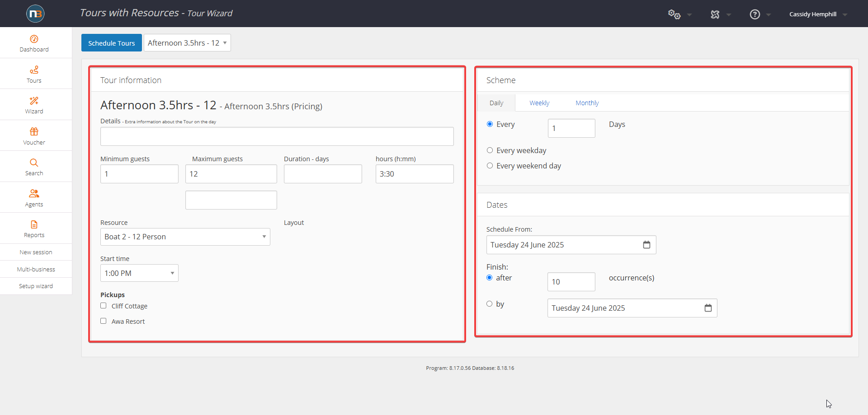Screen dimensions: 868x415
Task: Open the Wizard magic wand icon
Action: click(x=34, y=101)
